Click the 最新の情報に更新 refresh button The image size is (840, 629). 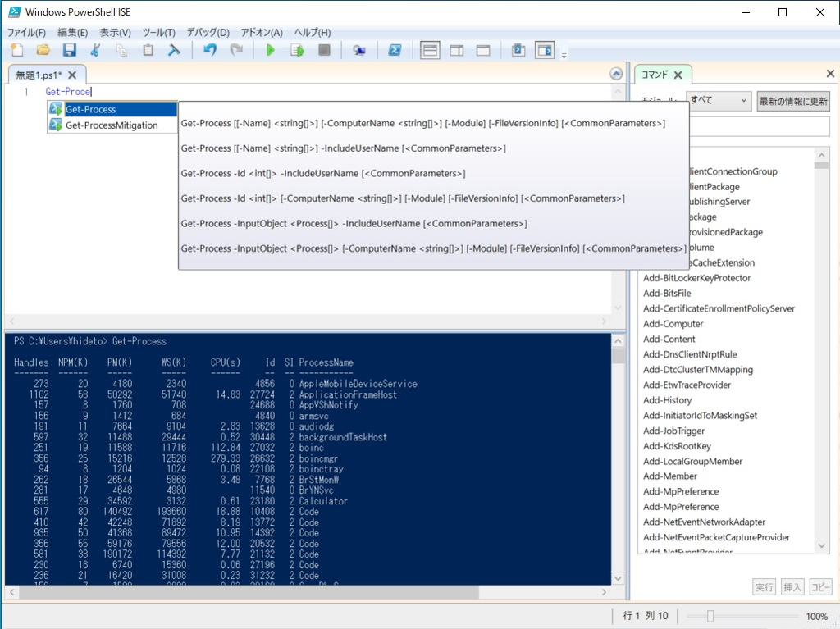(x=793, y=100)
